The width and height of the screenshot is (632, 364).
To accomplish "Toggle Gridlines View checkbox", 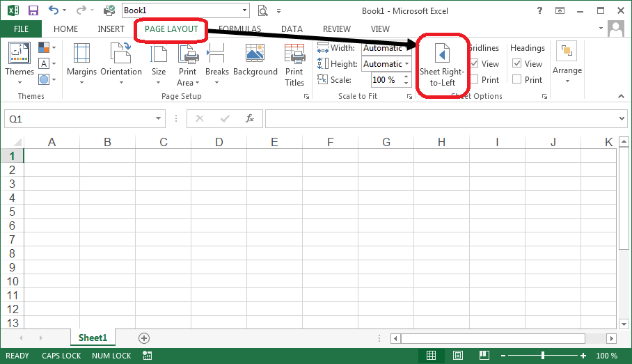I will pyautogui.click(x=475, y=63).
